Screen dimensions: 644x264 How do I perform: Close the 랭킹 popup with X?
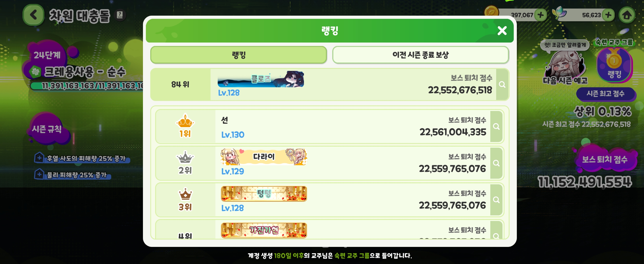click(x=502, y=31)
